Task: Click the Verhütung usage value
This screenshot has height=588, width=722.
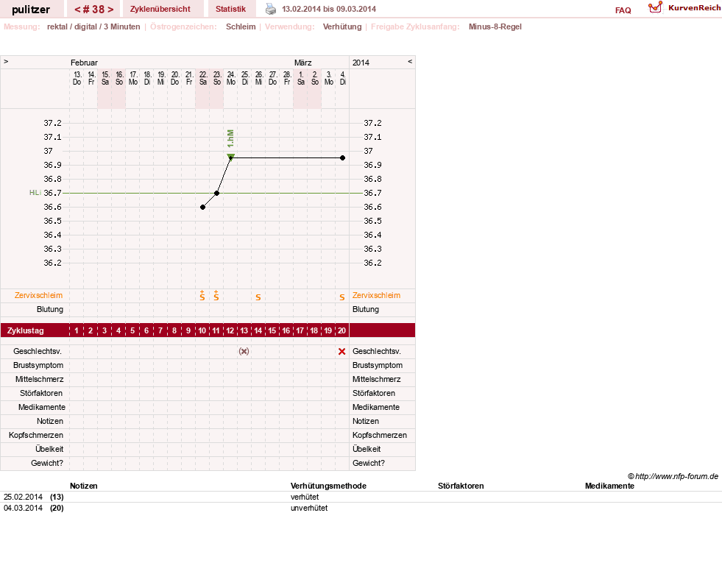Action: click(x=342, y=26)
